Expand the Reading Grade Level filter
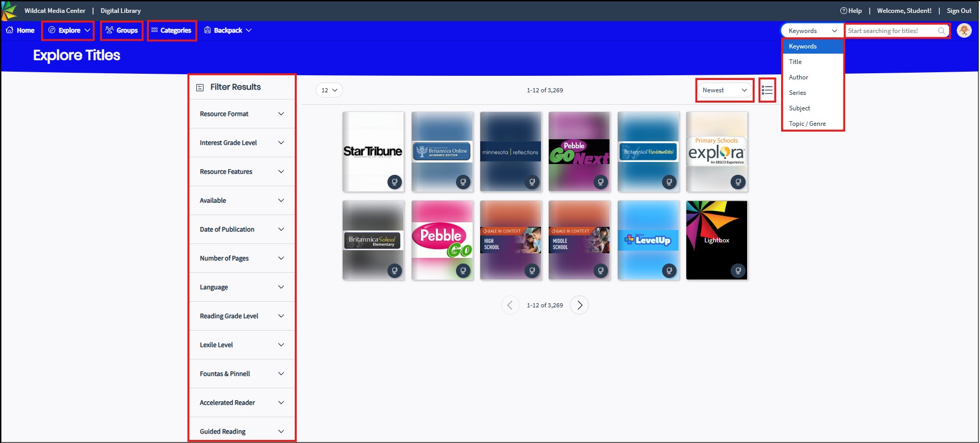Viewport: 980px width, 443px height. (x=242, y=316)
